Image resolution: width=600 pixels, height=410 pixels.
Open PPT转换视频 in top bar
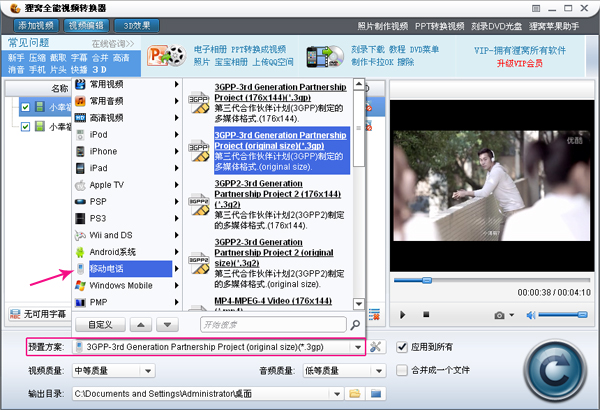click(x=440, y=26)
